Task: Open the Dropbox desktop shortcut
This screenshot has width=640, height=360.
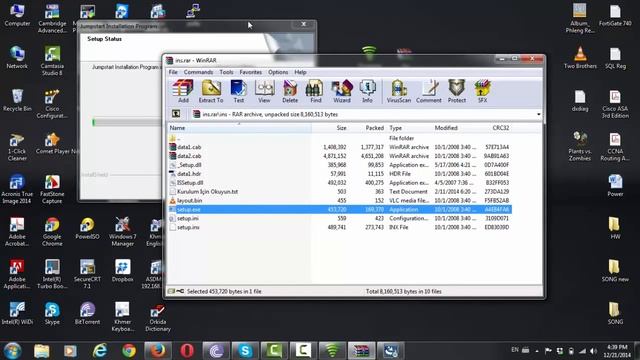Action: (x=122, y=271)
